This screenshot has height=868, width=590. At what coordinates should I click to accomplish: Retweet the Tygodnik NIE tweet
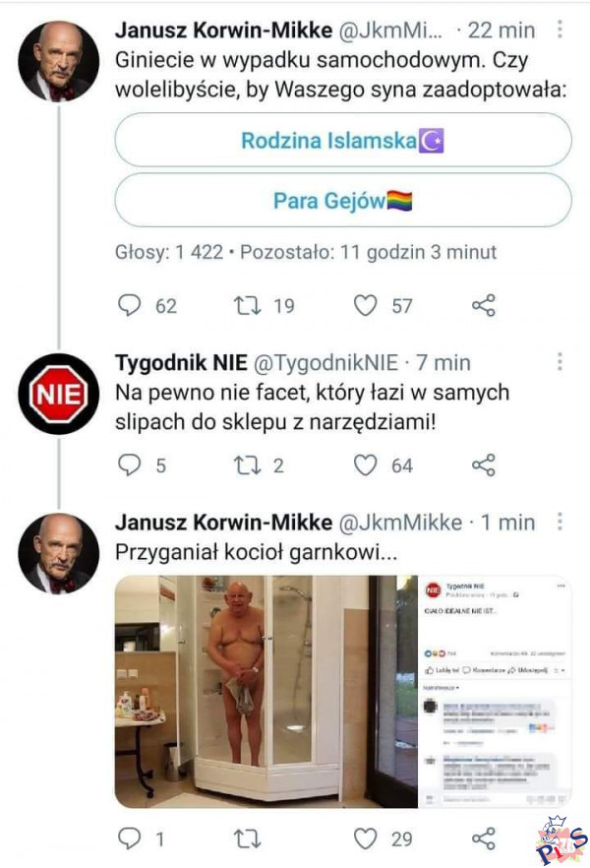(x=246, y=465)
